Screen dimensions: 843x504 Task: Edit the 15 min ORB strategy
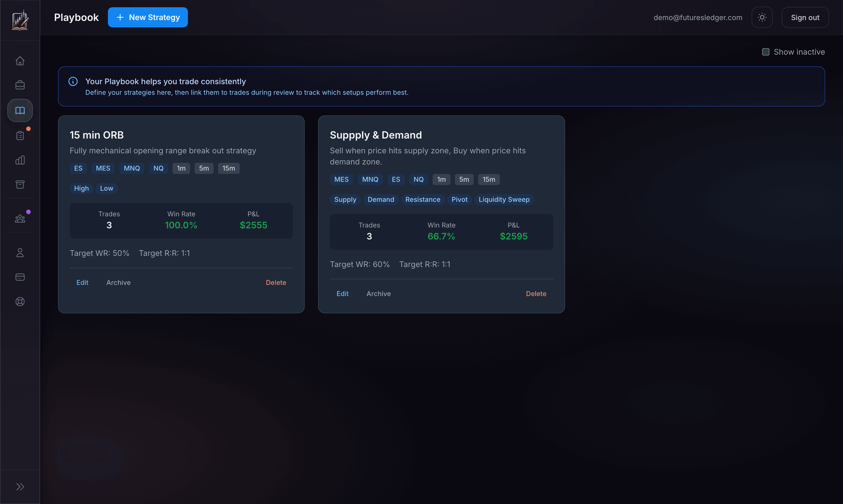click(83, 282)
